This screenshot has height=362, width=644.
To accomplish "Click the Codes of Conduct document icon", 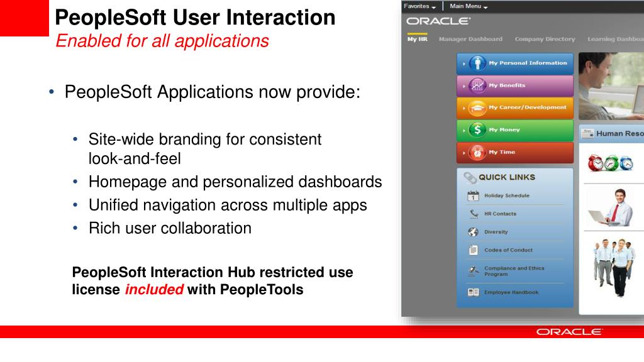I will click(473, 250).
